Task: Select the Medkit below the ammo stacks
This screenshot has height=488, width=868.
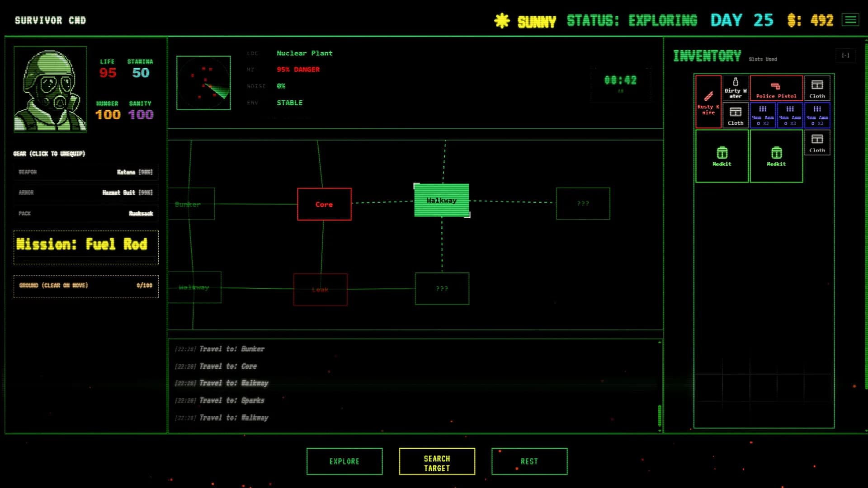Action: (x=776, y=156)
